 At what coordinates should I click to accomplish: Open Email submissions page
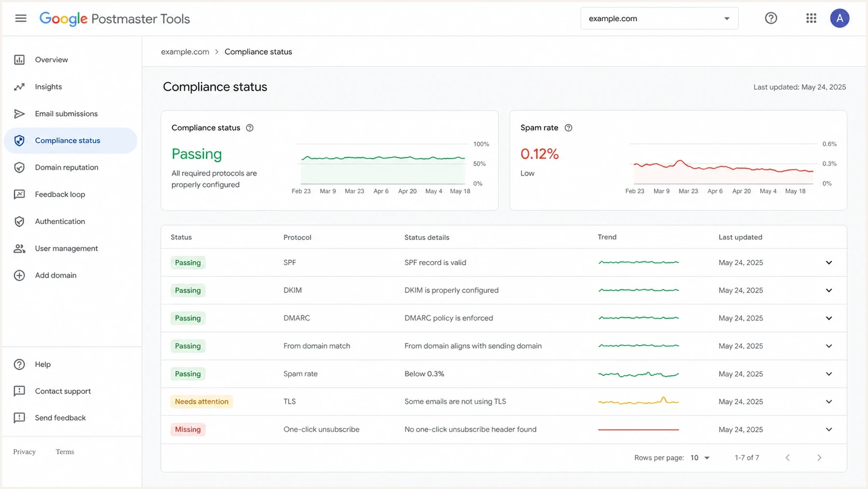66,114
